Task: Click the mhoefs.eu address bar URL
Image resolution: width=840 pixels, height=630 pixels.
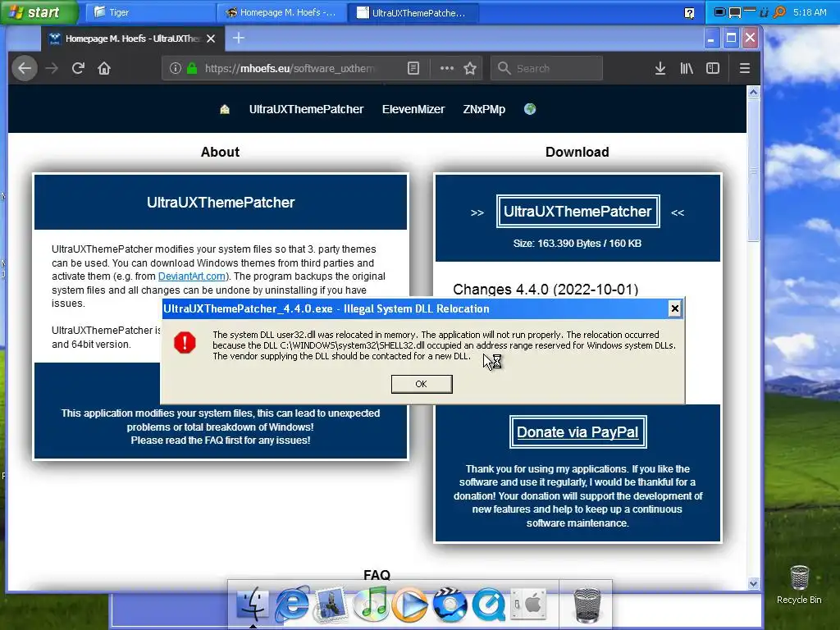Action: click(x=290, y=69)
